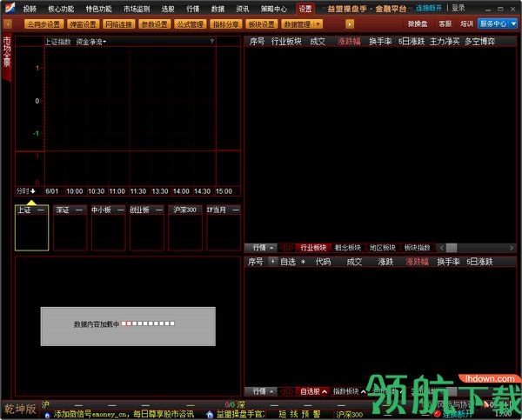The image size is (522, 420).
Task: Expand the 服务中心 dropdown arrow
Action: tap(513, 24)
